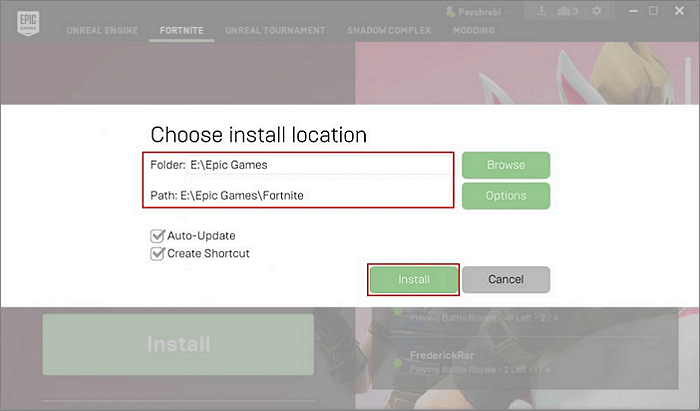Open the Psychrabi account dropdown

click(x=478, y=12)
